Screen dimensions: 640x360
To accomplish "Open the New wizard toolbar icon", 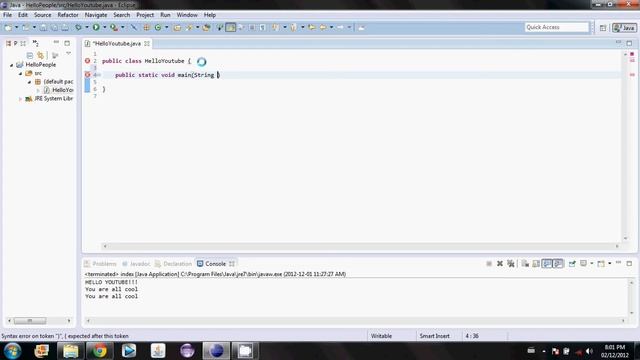I will (8, 27).
